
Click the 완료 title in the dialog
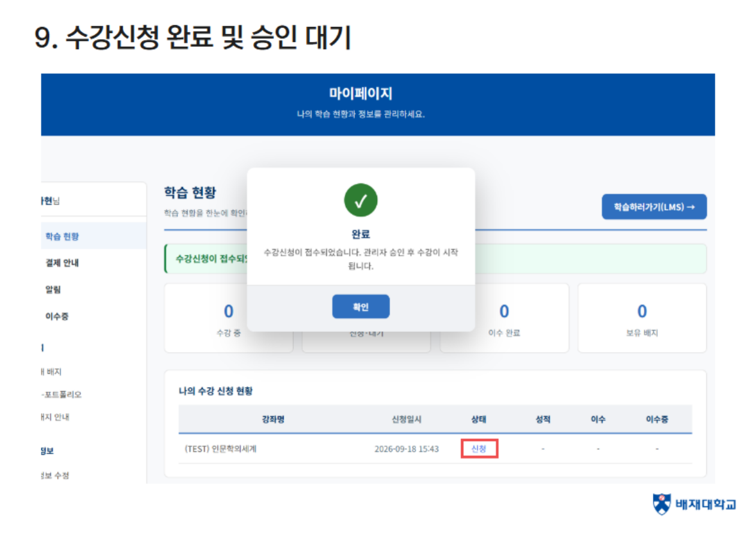(x=361, y=234)
